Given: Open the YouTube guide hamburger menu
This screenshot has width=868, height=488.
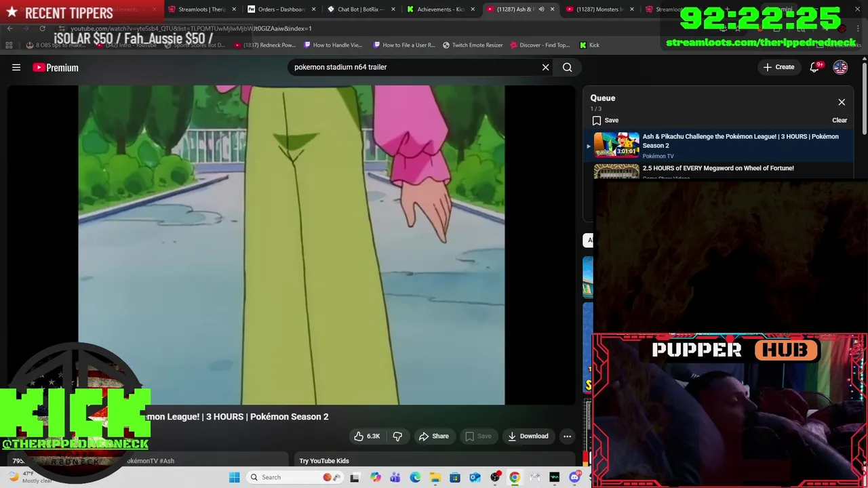Looking at the screenshot, I should click(x=16, y=67).
